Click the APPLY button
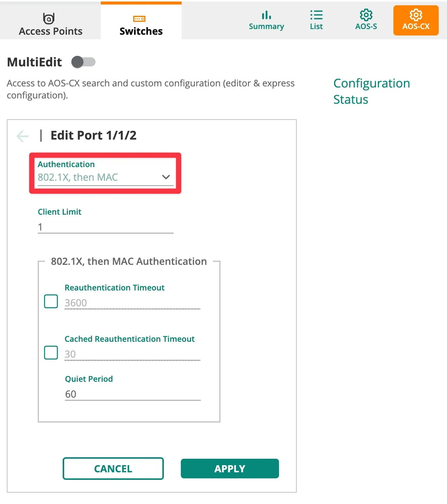447x504 pixels. click(230, 469)
